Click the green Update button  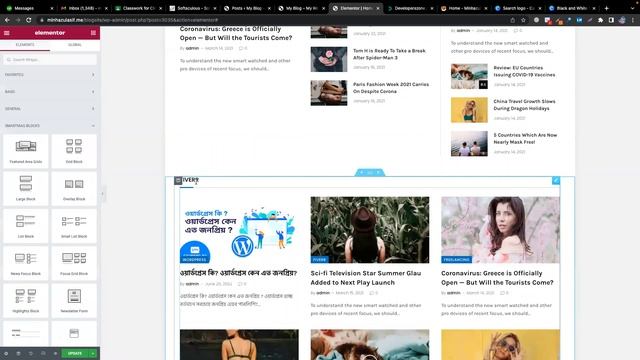[x=75, y=353]
